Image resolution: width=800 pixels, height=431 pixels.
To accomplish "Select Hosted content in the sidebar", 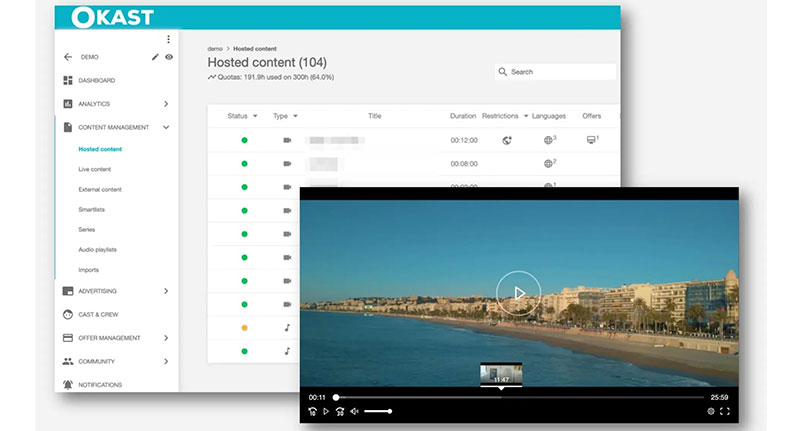I will [100, 149].
